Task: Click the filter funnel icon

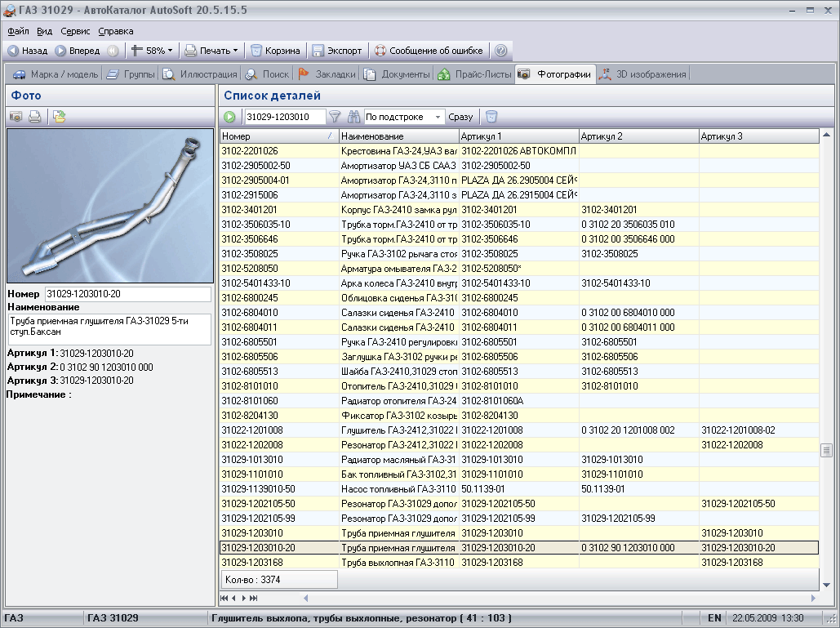Action: 335,117
